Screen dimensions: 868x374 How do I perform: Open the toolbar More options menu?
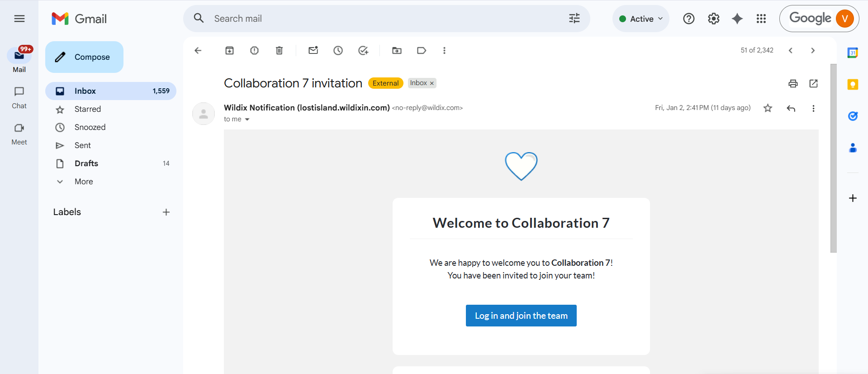[x=444, y=50]
